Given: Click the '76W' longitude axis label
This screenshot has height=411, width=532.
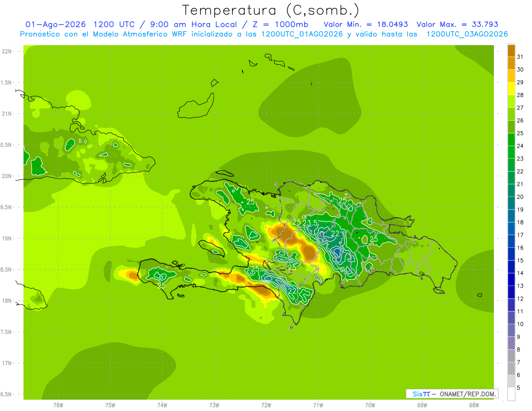Looking at the screenshot, I should tap(58, 405).
